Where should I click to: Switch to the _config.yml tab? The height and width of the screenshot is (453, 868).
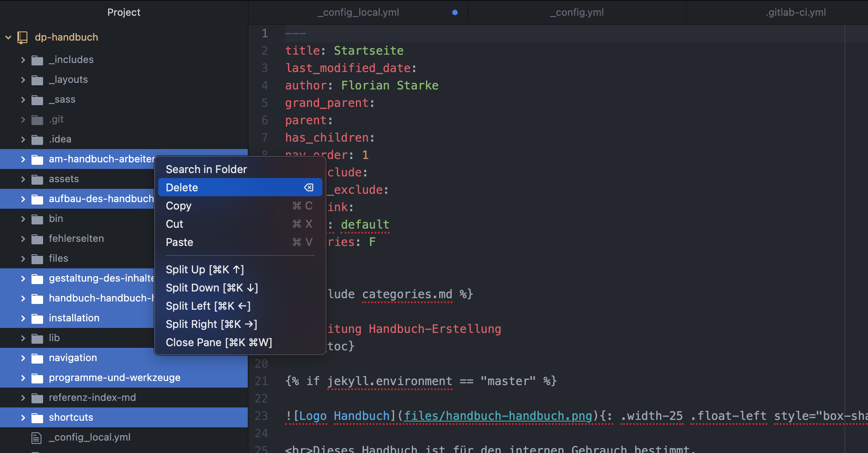(577, 12)
